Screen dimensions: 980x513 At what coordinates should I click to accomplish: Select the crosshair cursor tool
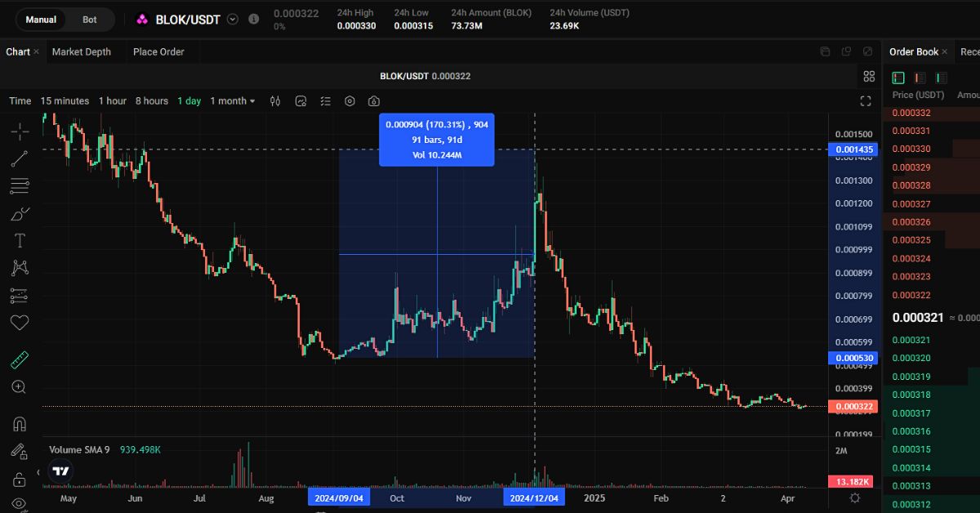tap(20, 131)
